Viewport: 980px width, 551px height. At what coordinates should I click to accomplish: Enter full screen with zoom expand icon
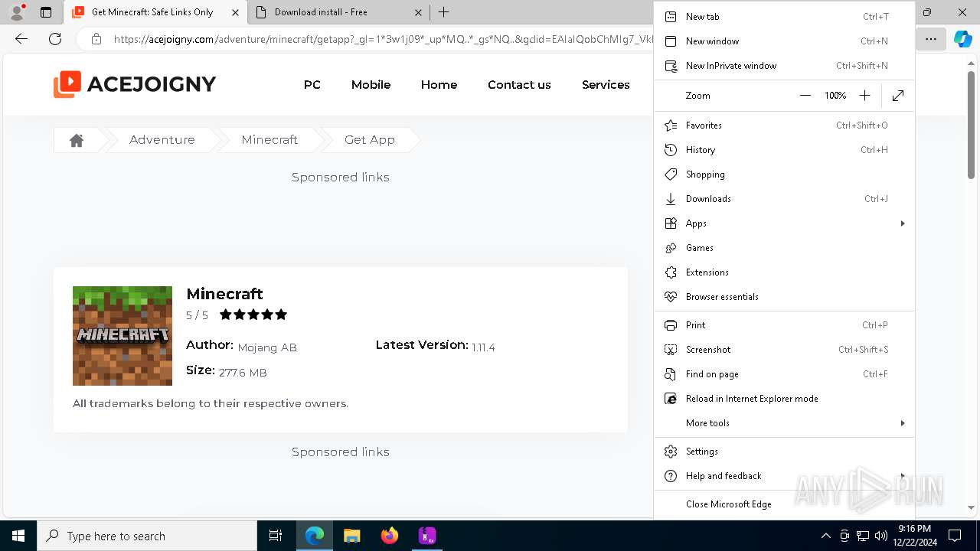(x=898, y=96)
